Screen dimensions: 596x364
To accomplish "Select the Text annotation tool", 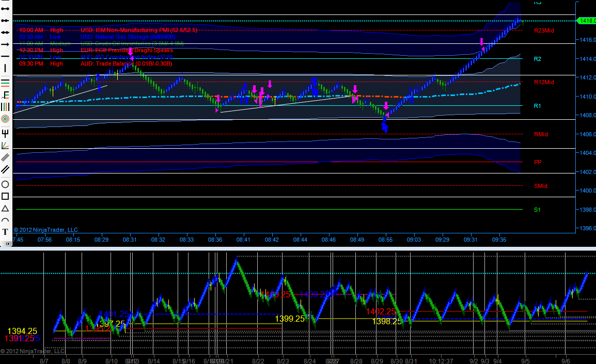I will pyautogui.click(x=5, y=232).
